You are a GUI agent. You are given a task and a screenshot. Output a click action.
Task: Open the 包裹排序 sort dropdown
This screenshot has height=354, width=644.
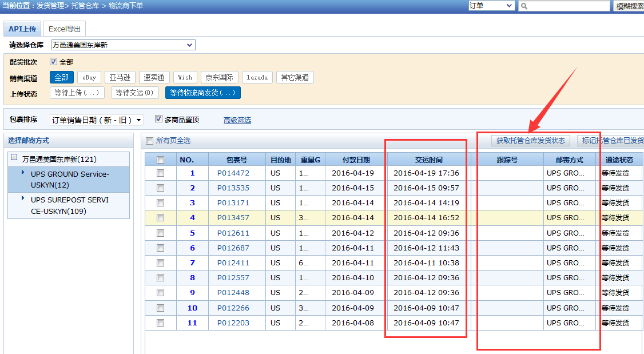[97, 120]
